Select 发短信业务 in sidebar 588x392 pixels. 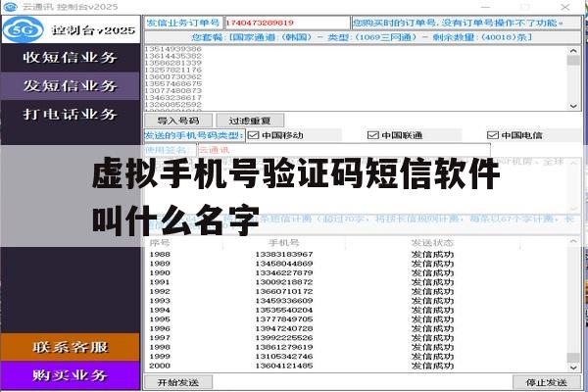[71, 86]
